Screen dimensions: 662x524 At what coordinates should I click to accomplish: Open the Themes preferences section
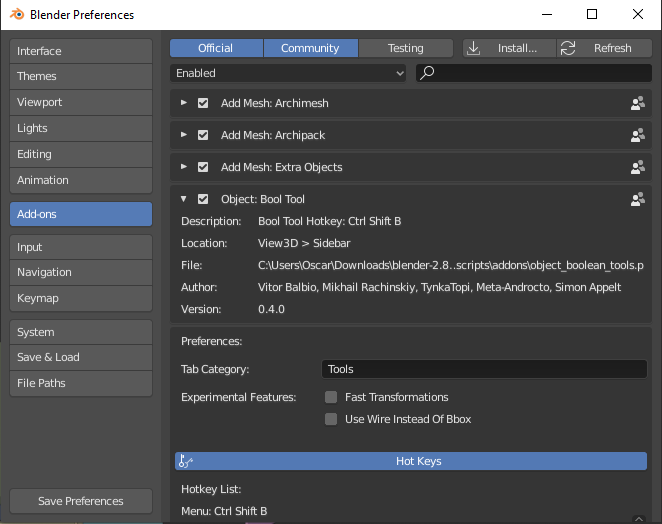pos(81,76)
